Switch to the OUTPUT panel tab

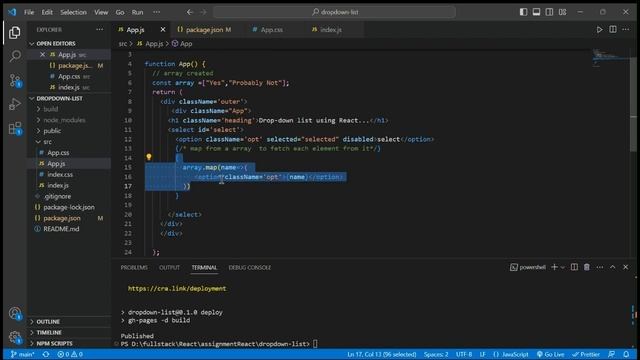pyautogui.click(x=169, y=267)
